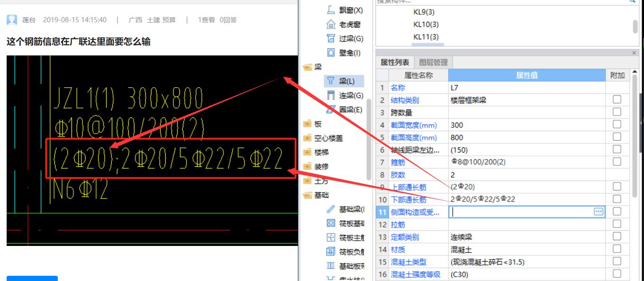Open 箍筋 property link
The height and width of the screenshot is (281, 644).
click(x=398, y=162)
